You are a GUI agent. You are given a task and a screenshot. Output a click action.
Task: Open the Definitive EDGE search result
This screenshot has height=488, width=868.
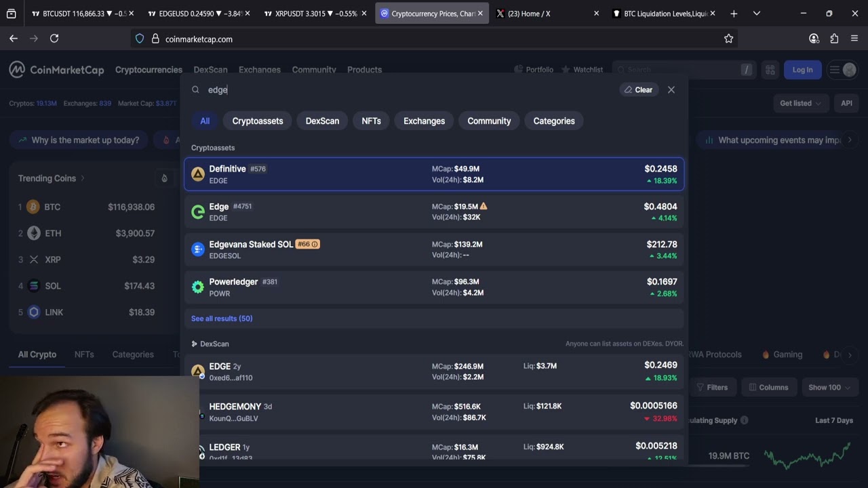(434, 174)
